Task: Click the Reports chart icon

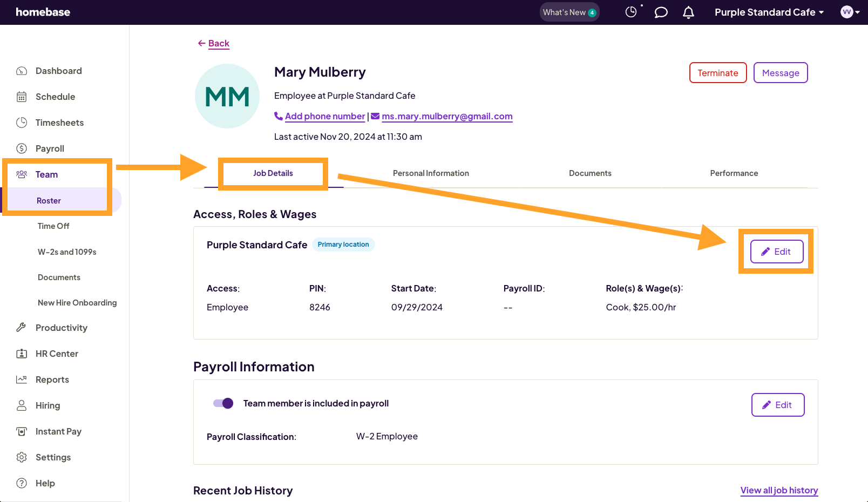Action: tap(22, 379)
